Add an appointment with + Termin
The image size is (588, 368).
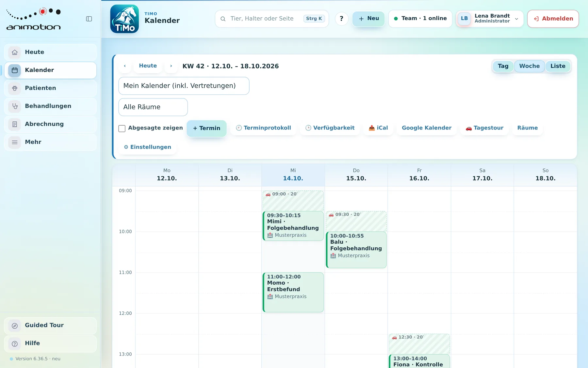[x=206, y=129]
